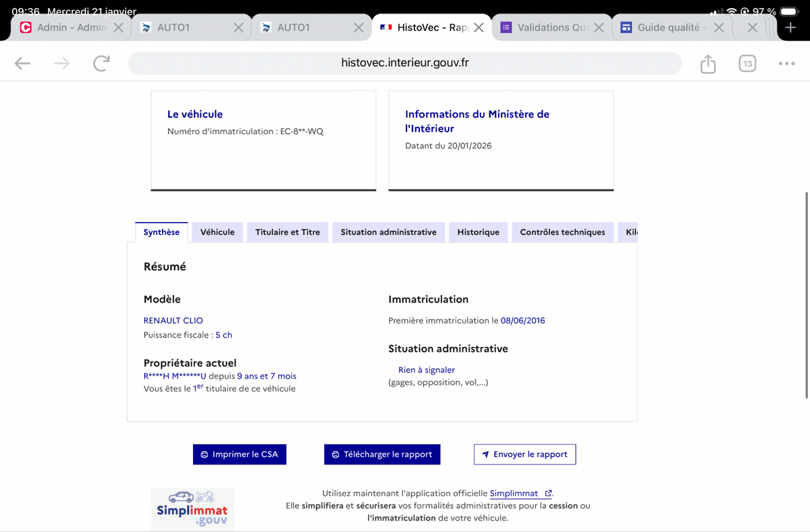This screenshot has width=810, height=532.
Task: Open a new browser tab
Action: tap(790, 28)
